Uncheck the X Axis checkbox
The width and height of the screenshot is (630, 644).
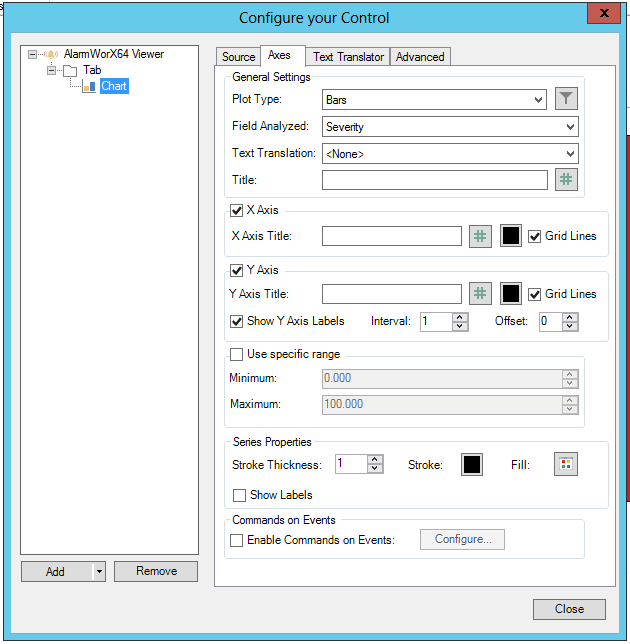237,211
